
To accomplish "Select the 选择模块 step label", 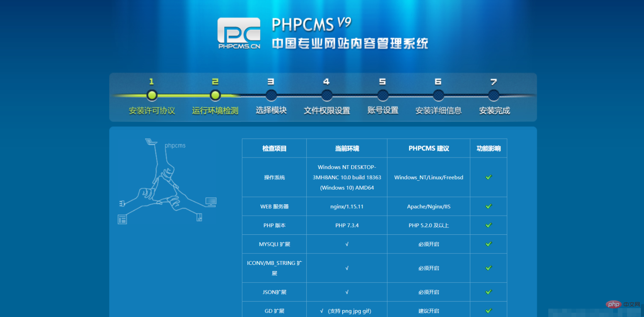I will pos(271,110).
